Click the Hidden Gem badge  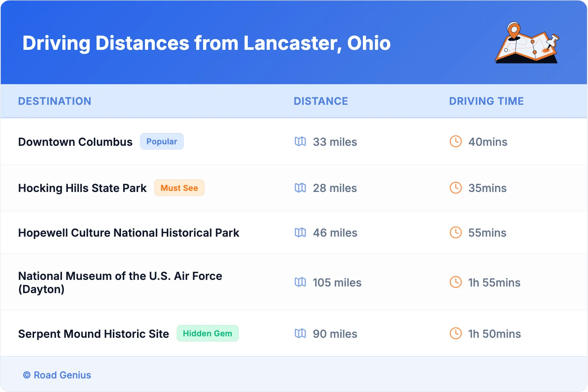click(x=207, y=333)
